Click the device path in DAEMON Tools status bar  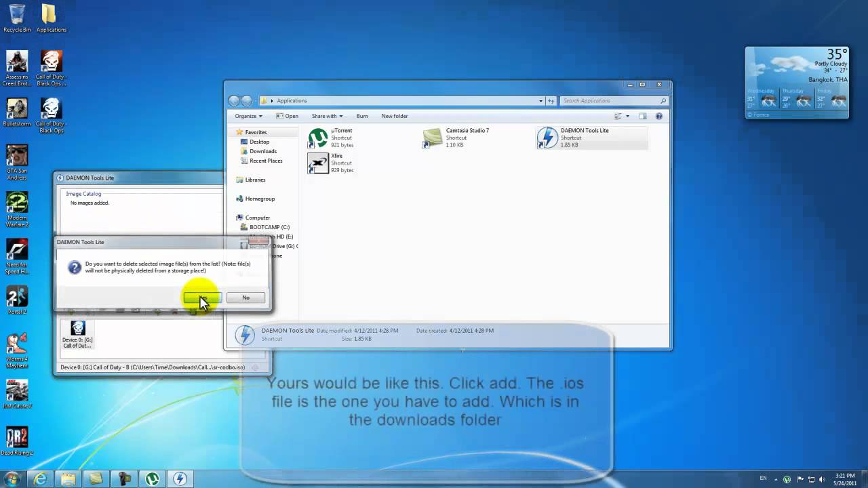tap(153, 367)
